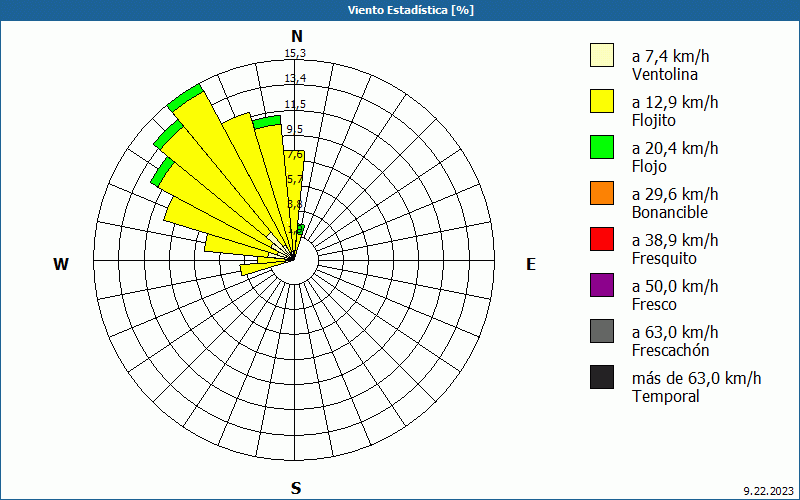This screenshot has width=800, height=500.
Task: Click the Flojo legend label
Action: point(649,167)
